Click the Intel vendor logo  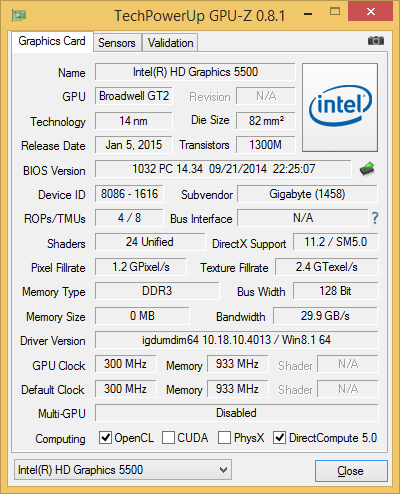[340, 107]
